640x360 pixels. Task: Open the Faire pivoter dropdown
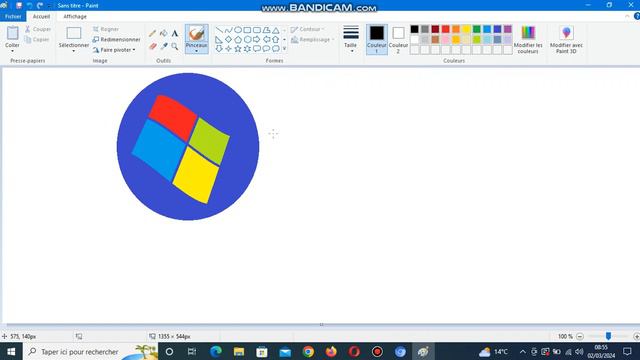pyautogui.click(x=114, y=50)
